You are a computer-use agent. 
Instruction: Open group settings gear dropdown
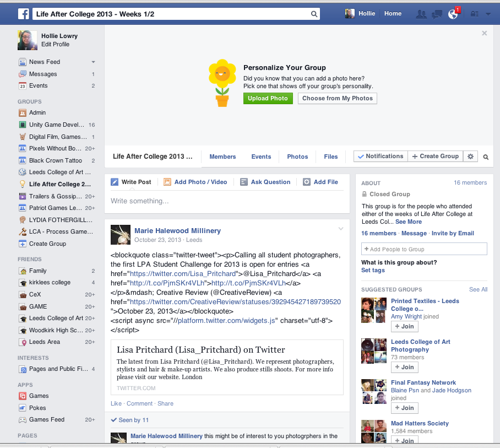(x=470, y=156)
